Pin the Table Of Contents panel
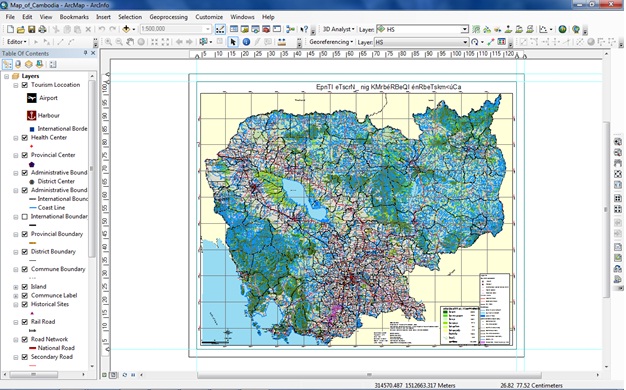626x390 pixels. coord(85,53)
